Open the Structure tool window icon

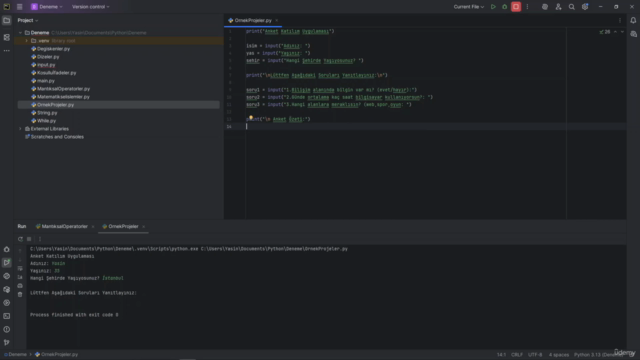pyautogui.click(x=7, y=37)
